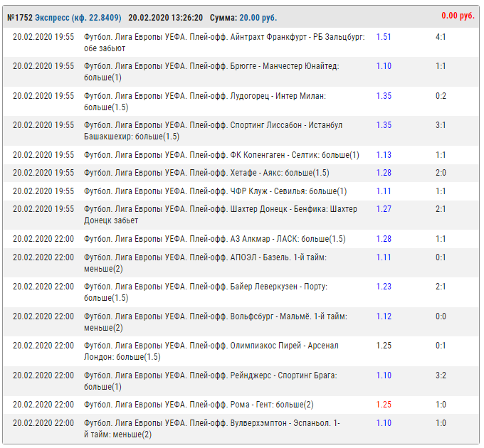
Task: Click odds 1.10 for Брюгге - Манчестер Юнайтед
Action: click(x=384, y=66)
